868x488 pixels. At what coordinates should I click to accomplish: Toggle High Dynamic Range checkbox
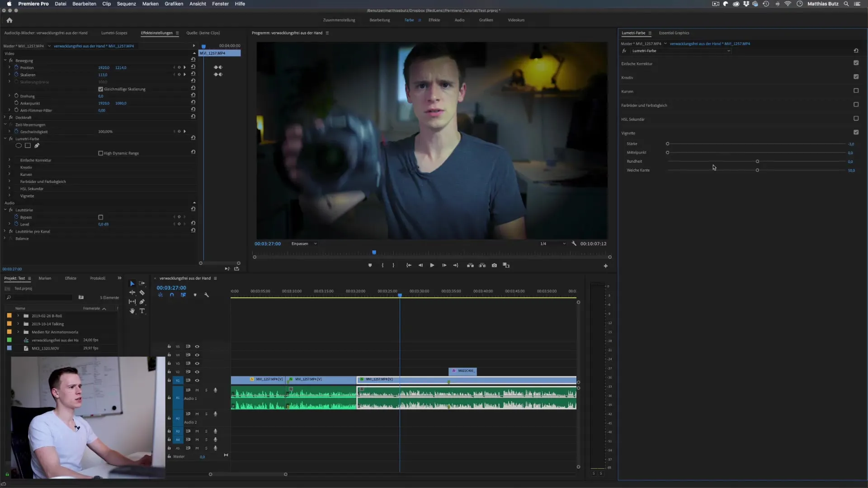pos(101,153)
